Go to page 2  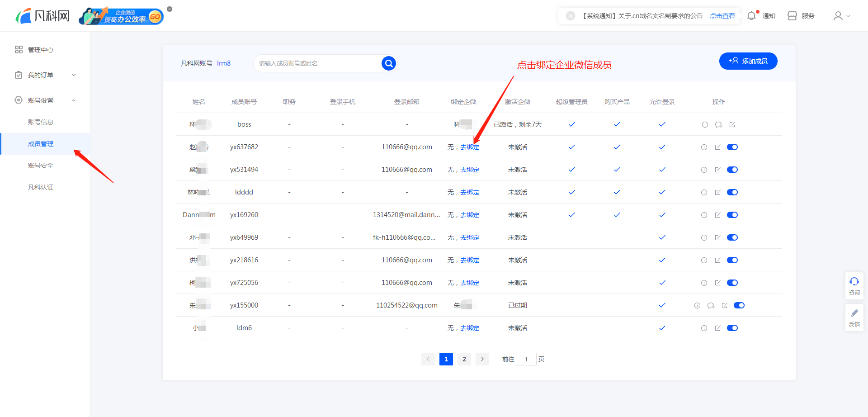(464, 359)
